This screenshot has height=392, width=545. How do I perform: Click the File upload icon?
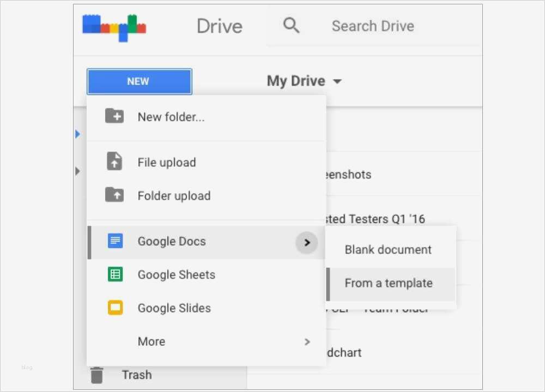click(x=114, y=162)
